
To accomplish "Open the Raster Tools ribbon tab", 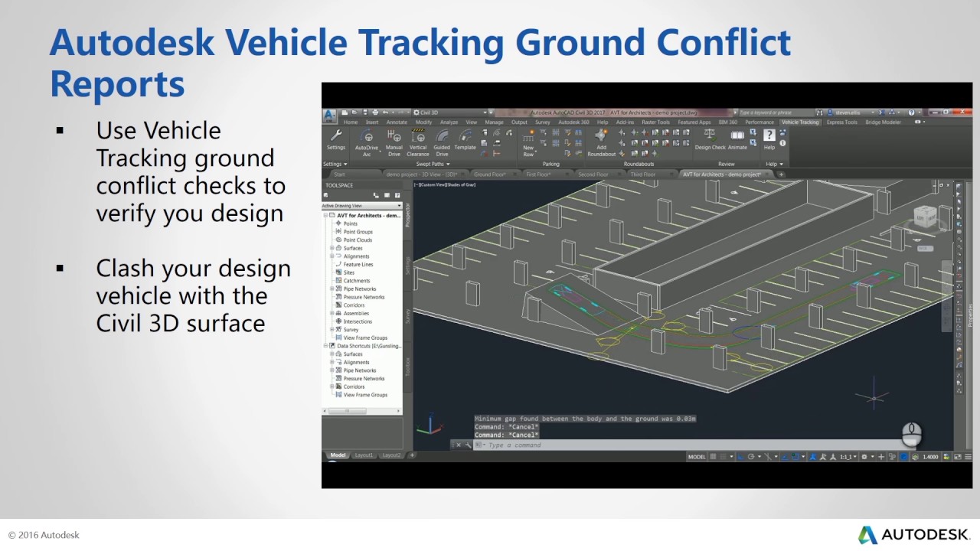I will (x=655, y=122).
